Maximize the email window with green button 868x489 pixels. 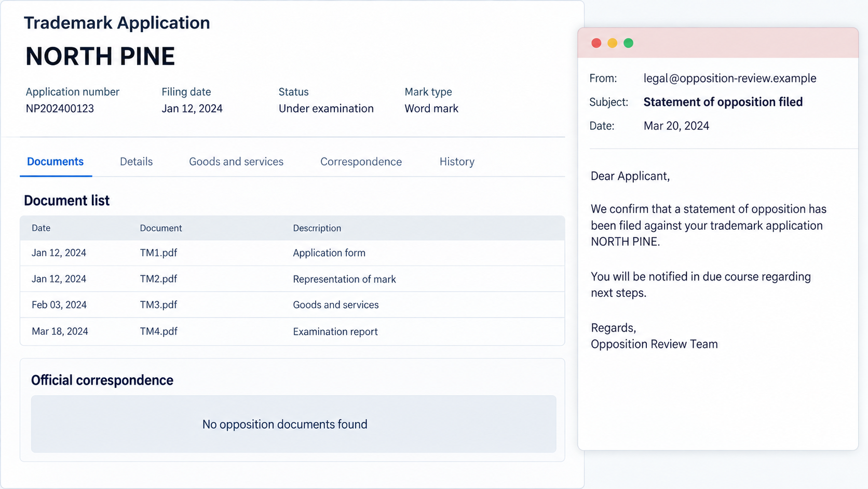[628, 43]
